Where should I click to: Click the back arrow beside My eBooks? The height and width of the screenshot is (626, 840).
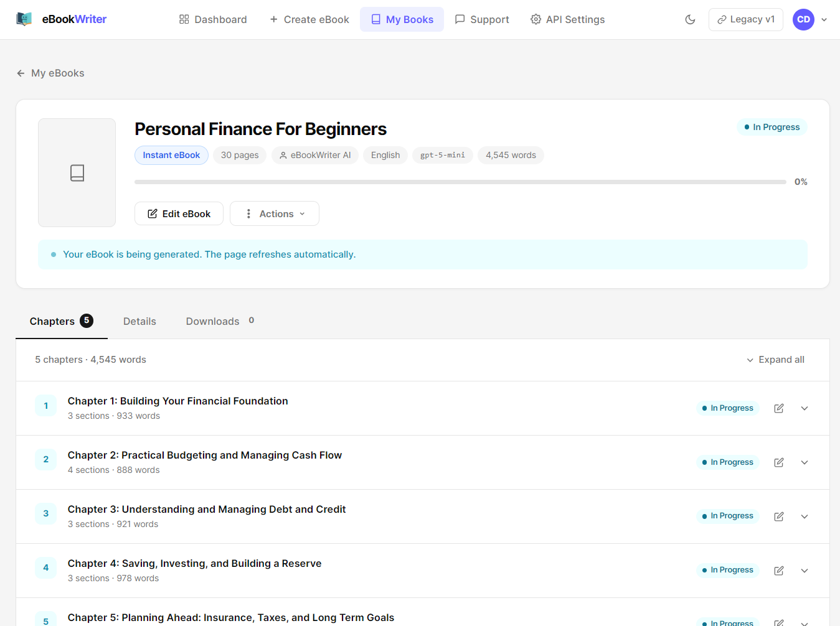point(21,73)
